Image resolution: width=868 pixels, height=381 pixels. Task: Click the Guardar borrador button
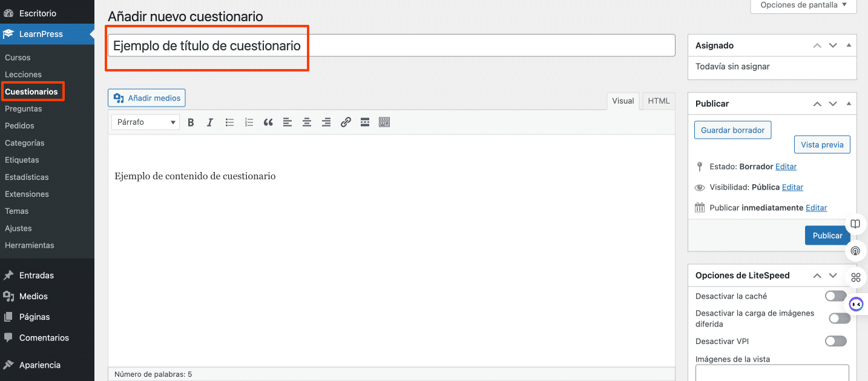[732, 130]
